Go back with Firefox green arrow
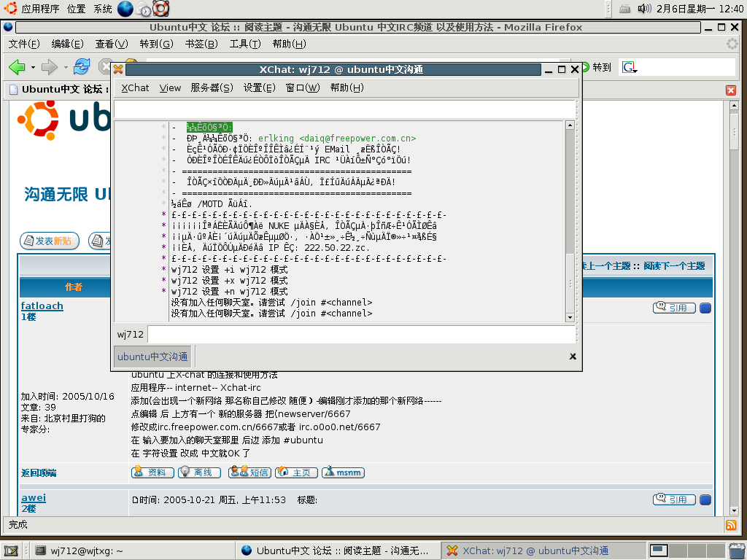This screenshot has width=747, height=560. pyautogui.click(x=17, y=67)
